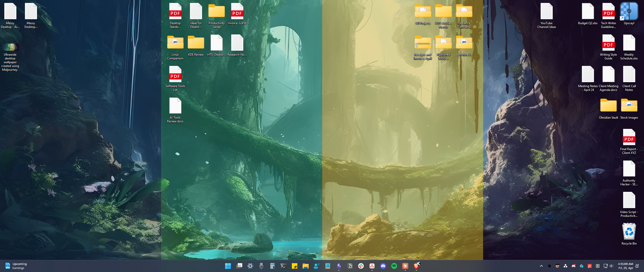Viewport: 644px width, 272px height.
Task: Toggle do-not-disturb notification bell icon
Action: click(x=637, y=266)
